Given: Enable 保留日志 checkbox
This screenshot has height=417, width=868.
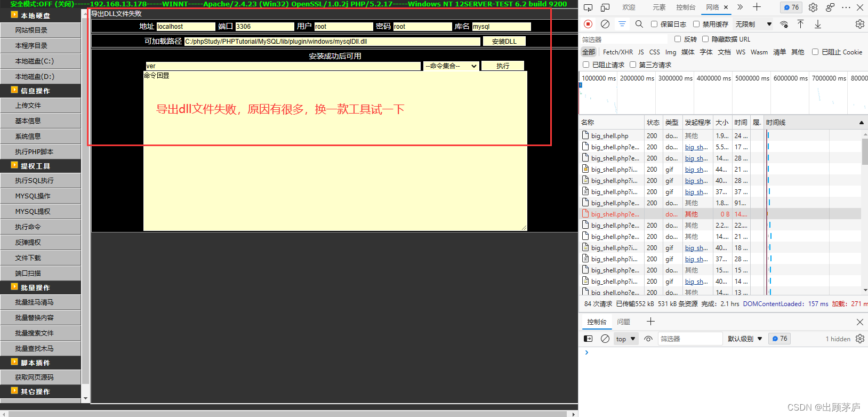Looking at the screenshot, I should pos(654,24).
